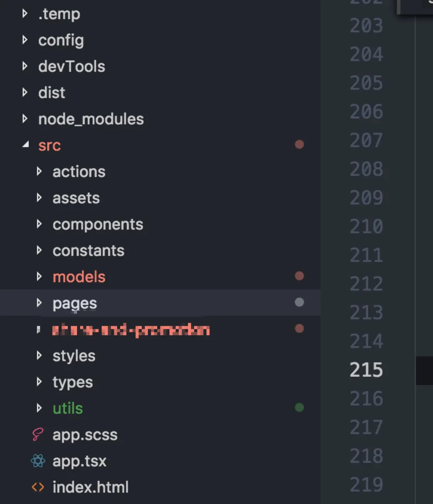Select the constants folder
Screen dimensions: 433x504
[x=89, y=250]
